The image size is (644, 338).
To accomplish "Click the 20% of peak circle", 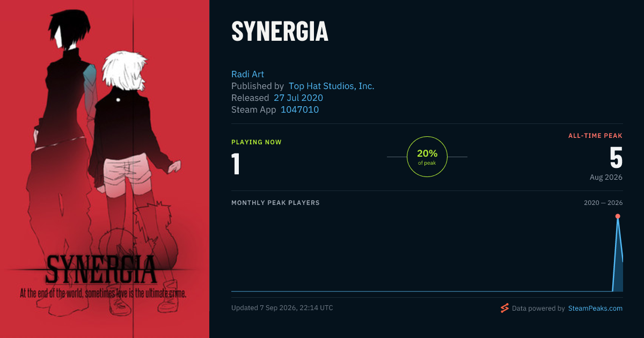I will tap(427, 157).
